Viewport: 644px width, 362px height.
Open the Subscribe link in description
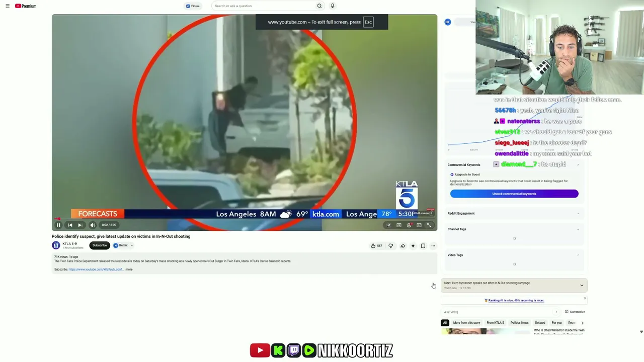point(96,269)
